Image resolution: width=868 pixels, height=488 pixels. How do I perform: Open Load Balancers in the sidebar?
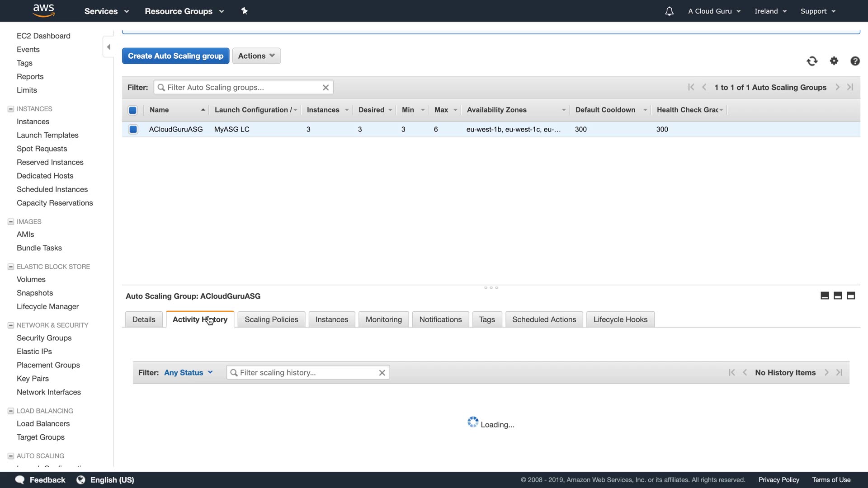(x=43, y=424)
